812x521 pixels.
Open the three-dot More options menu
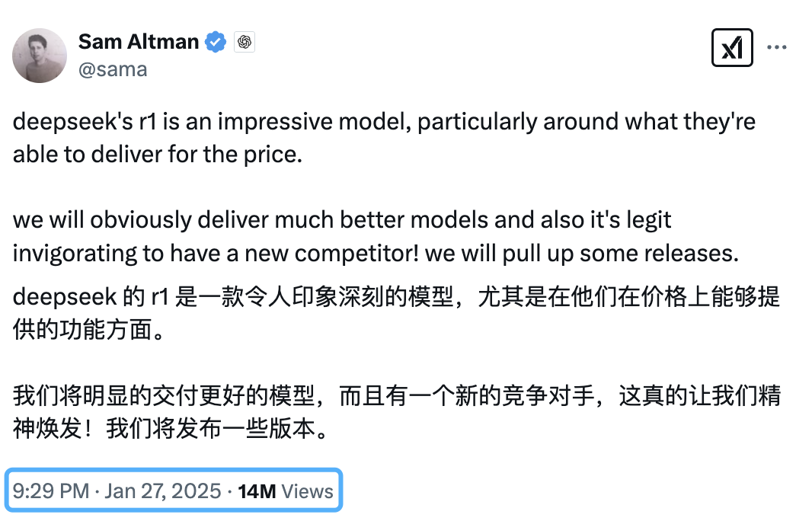click(x=777, y=48)
